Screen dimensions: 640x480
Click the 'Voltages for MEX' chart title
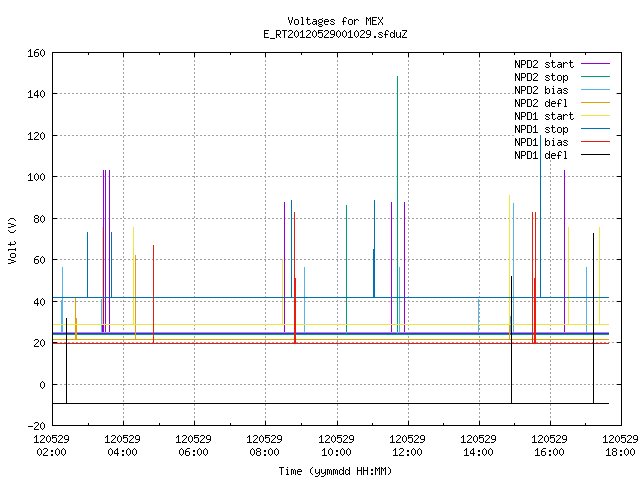pos(335,21)
